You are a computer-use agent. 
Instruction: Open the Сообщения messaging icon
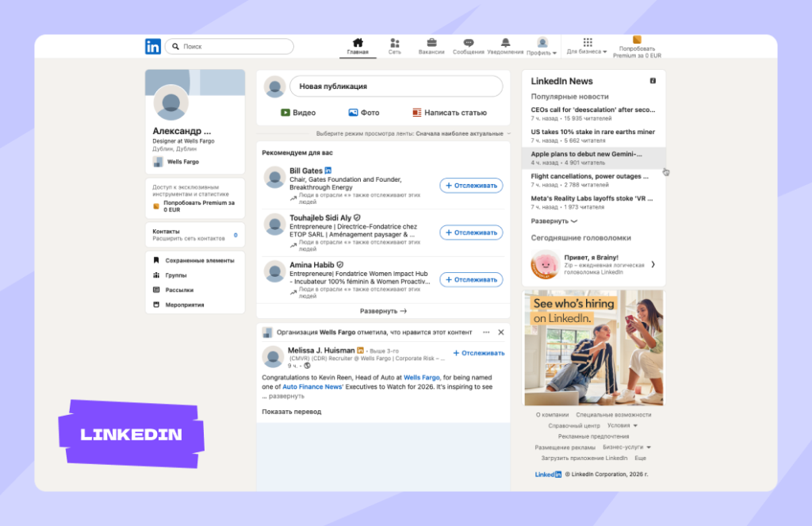pyautogui.click(x=469, y=43)
